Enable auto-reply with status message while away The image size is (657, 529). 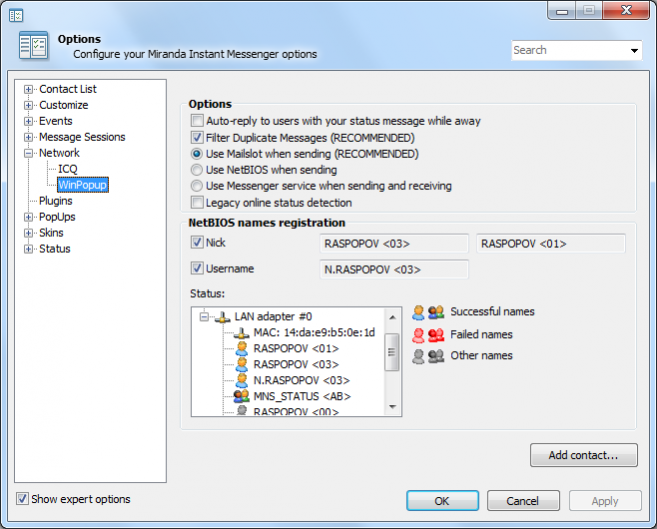point(197,121)
